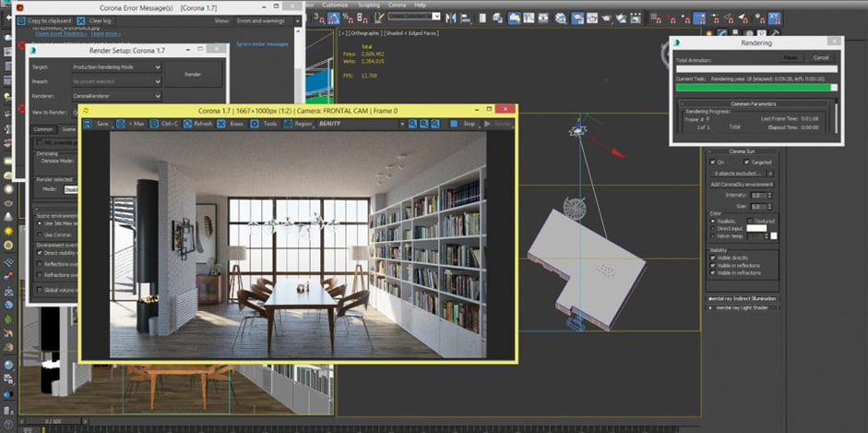Switch to the Common tab in Render Setup

click(x=42, y=128)
